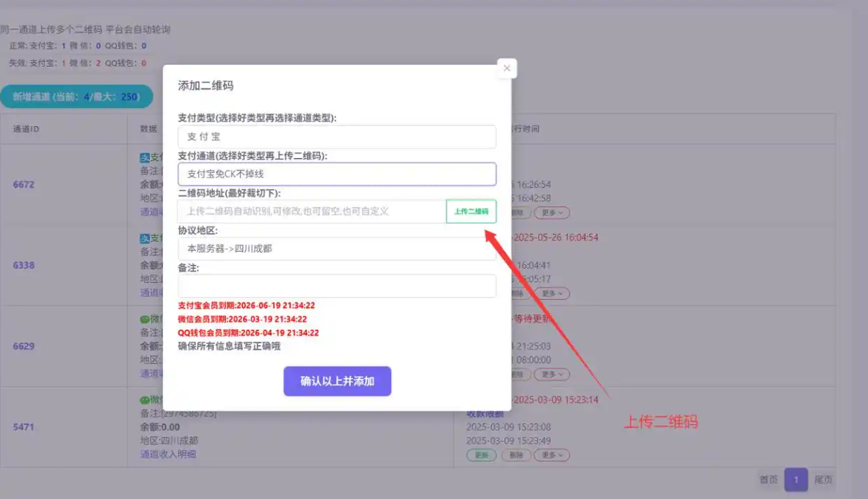868x499 pixels.
Task: Expand 更多 menu in row 6629
Action: tap(551, 374)
